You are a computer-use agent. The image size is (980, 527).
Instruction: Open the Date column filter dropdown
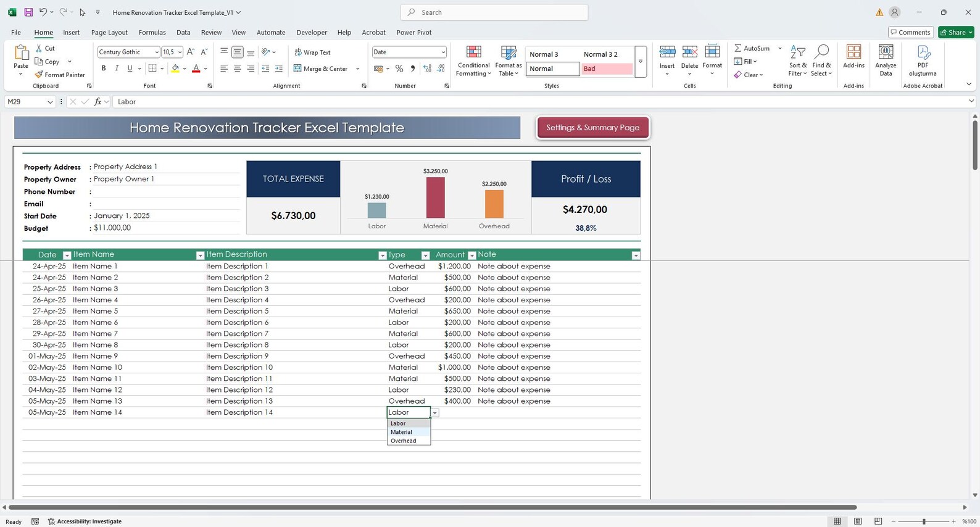point(67,255)
